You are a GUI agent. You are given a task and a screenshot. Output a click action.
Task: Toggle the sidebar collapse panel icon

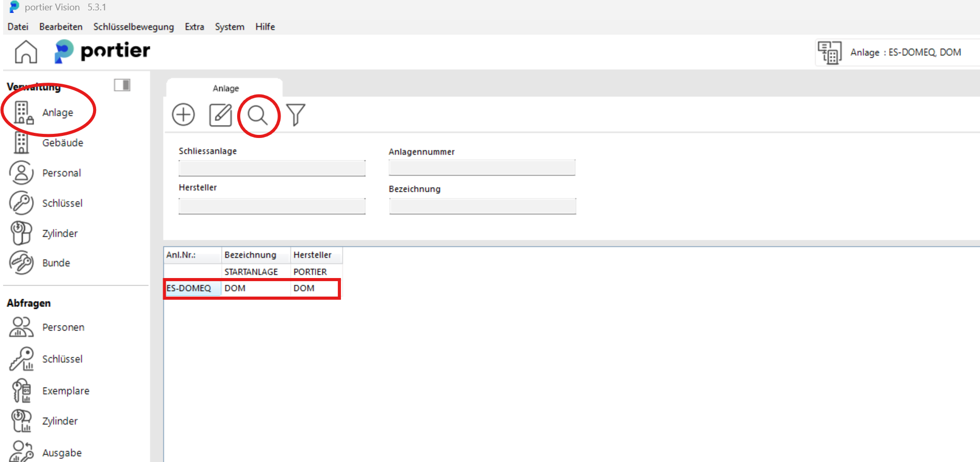pyautogui.click(x=122, y=85)
